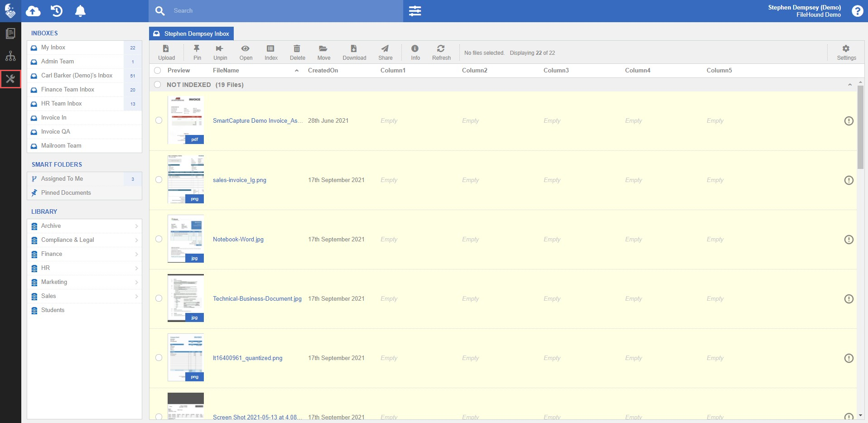Click the Delete trash toolbar button
This screenshot has width=868, height=423.
(297, 53)
